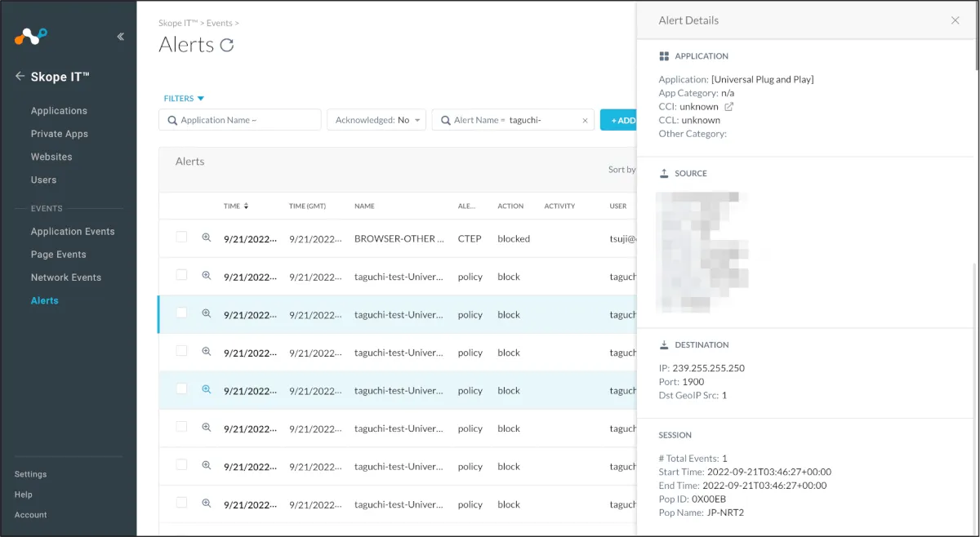Close the Alert Details panel

(x=955, y=20)
